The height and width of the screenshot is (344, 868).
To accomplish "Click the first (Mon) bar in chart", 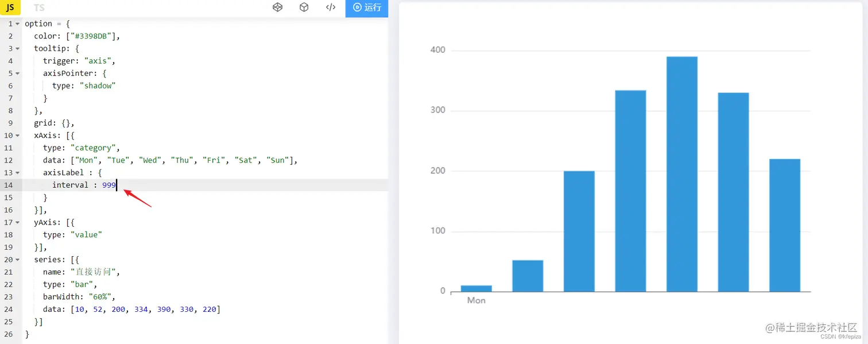I will click(476, 289).
